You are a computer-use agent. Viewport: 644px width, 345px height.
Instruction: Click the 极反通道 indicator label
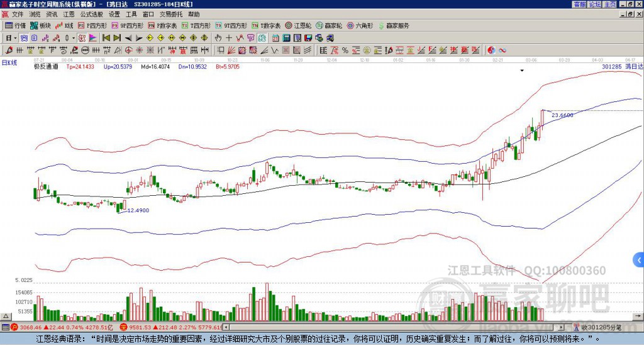point(46,66)
